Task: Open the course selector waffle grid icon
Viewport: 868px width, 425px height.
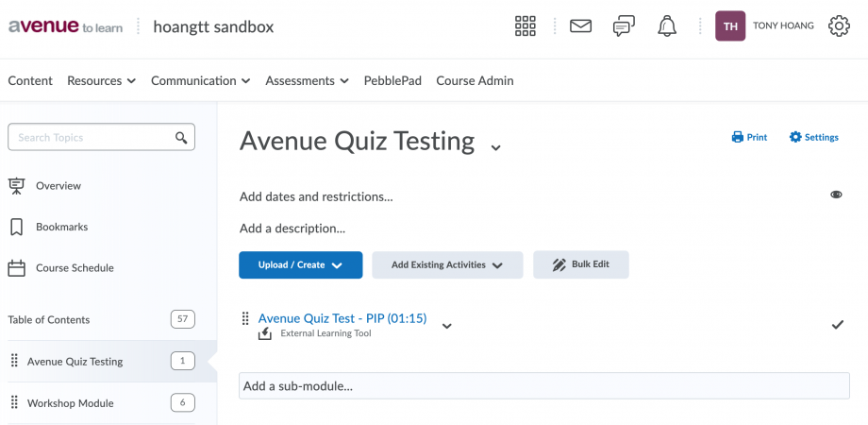Action: pos(525,26)
